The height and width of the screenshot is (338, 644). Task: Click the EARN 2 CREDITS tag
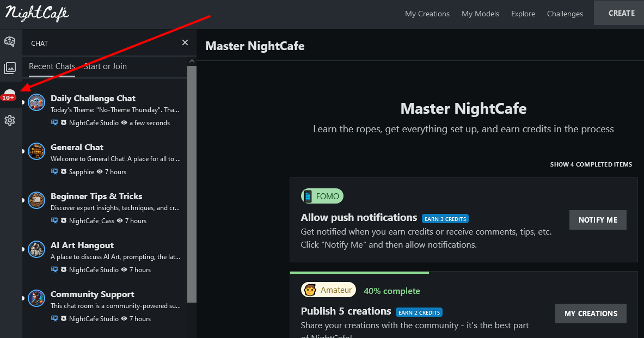(419, 312)
